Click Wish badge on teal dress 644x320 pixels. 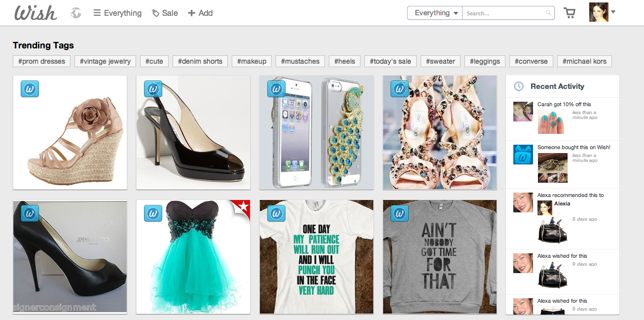153,213
